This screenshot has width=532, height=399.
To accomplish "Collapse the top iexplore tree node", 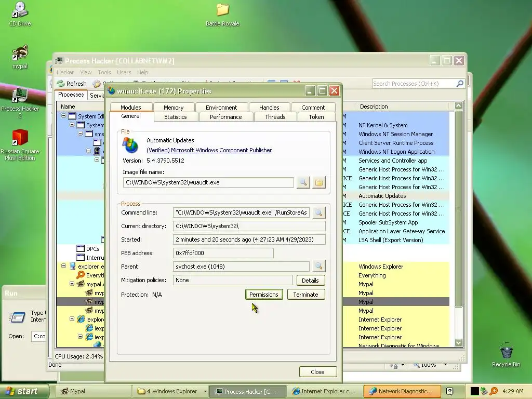I will [x=72, y=319].
